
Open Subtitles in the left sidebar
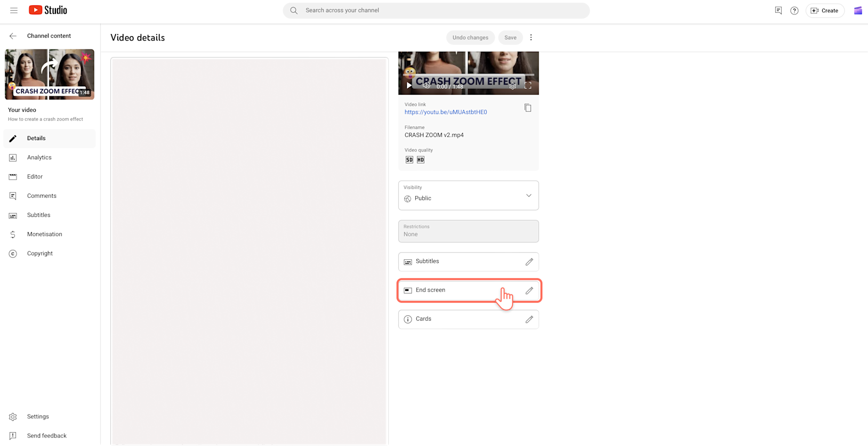point(50,215)
